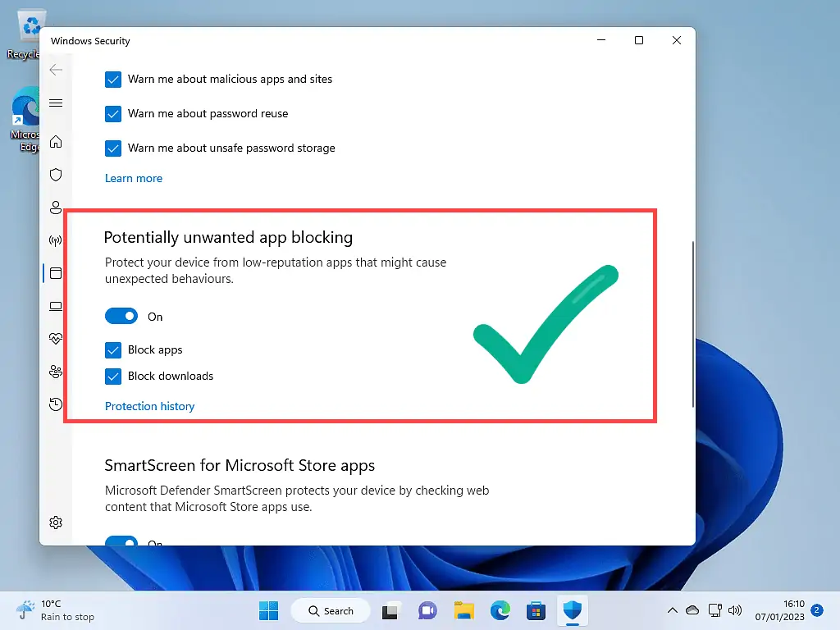The height and width of the screenshot is (630, 840).
Task: Open Device performance & health icon
Action: pyautogui.click(x=56, y=339)
